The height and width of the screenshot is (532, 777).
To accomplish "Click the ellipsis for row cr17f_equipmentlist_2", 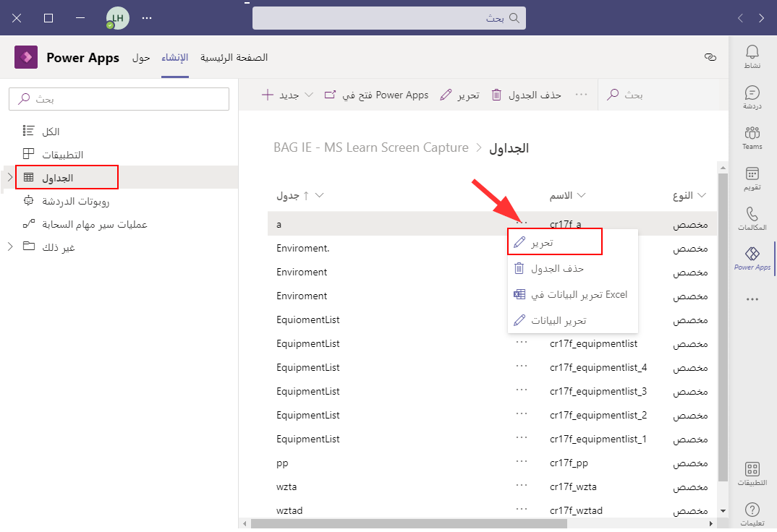I will 522,413.
